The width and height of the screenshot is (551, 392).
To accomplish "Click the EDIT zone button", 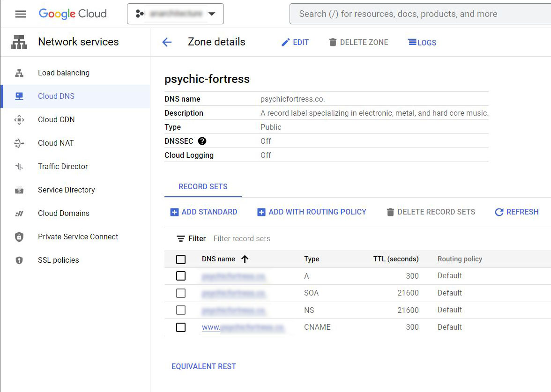I will [x=295, y=43].
